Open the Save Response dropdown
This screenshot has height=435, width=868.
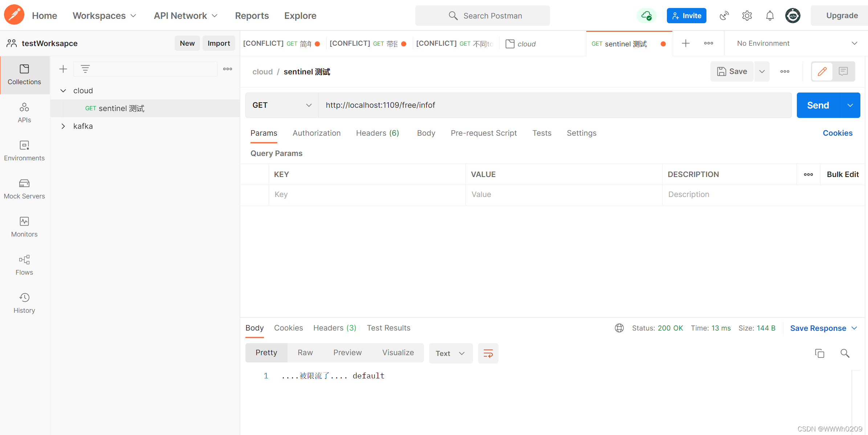[x=823, y=328]
